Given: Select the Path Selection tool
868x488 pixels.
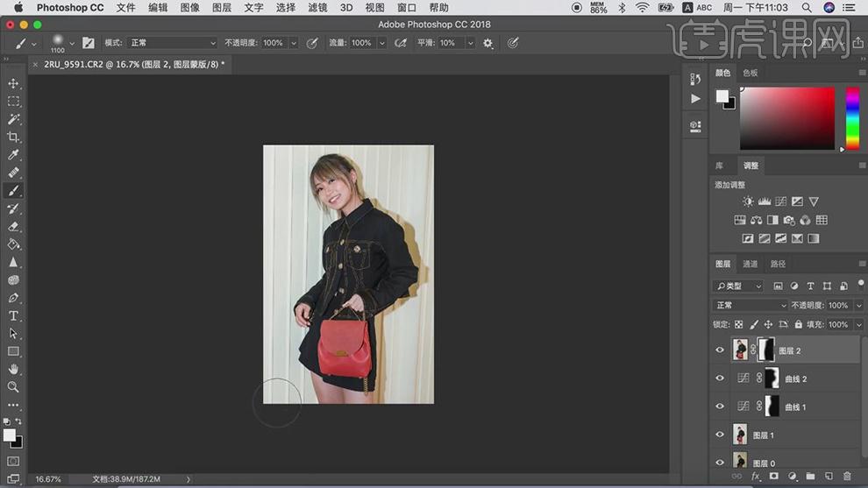Looking at the screenshot, I should [x=13, y=334].
